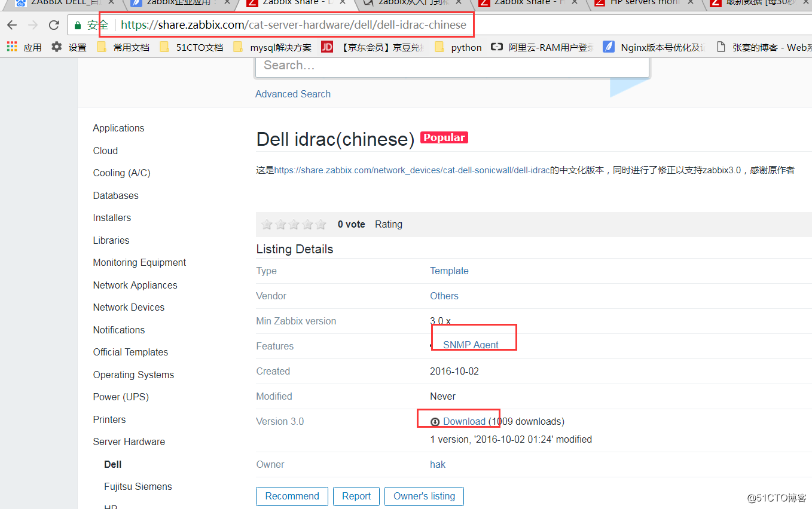Open the python bookmark folder

point(458,47)
